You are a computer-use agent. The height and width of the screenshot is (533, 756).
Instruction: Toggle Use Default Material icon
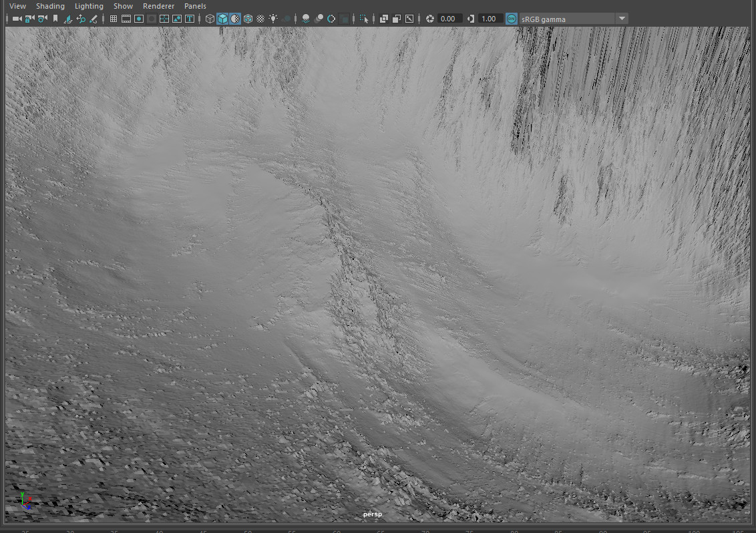pos(235,19)
